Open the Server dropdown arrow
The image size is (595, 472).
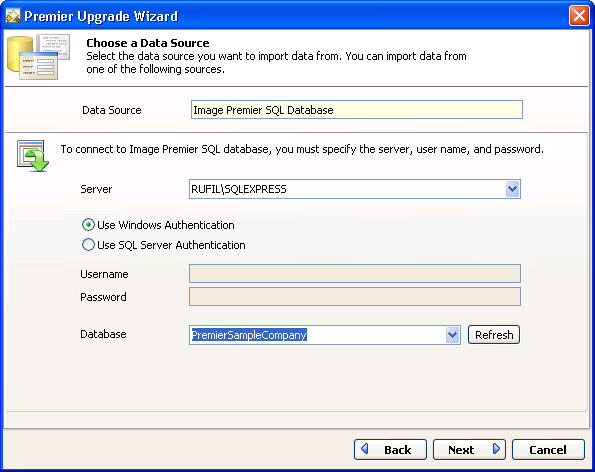point(512,189)
